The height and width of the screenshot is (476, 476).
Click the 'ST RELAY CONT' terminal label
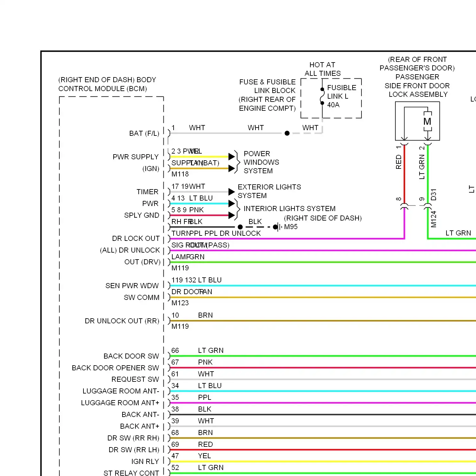(131, 473)
